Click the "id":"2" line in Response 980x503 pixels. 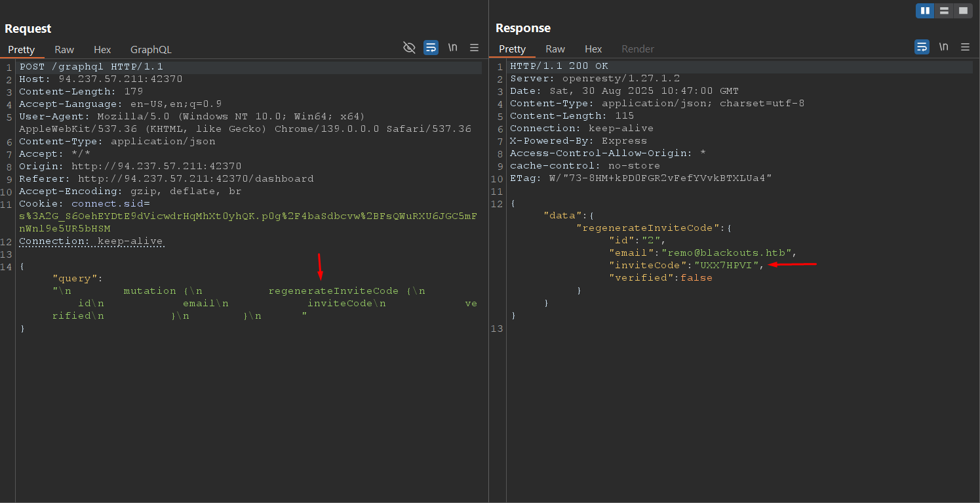pos(638,241)
